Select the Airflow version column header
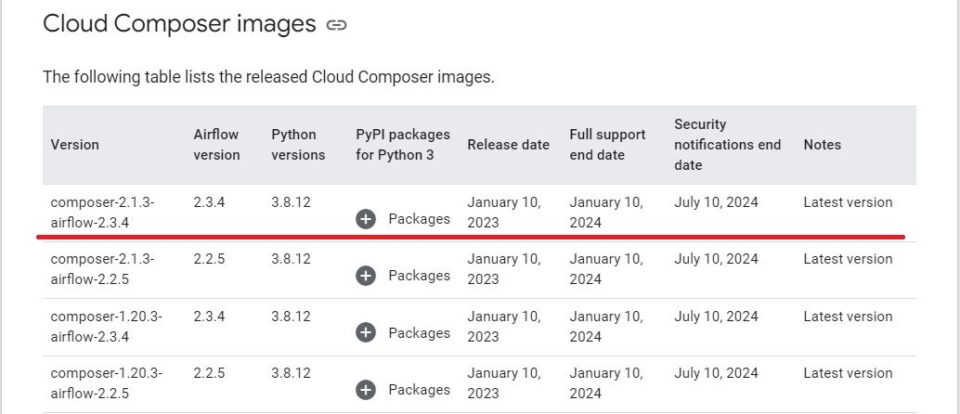960x414 pixels. click(217, 145)
